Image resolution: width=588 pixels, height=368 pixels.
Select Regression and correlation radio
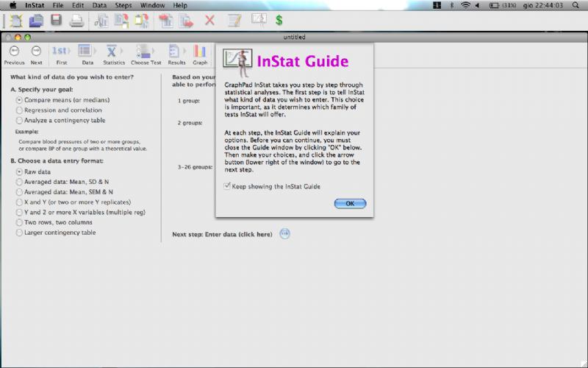19,110
